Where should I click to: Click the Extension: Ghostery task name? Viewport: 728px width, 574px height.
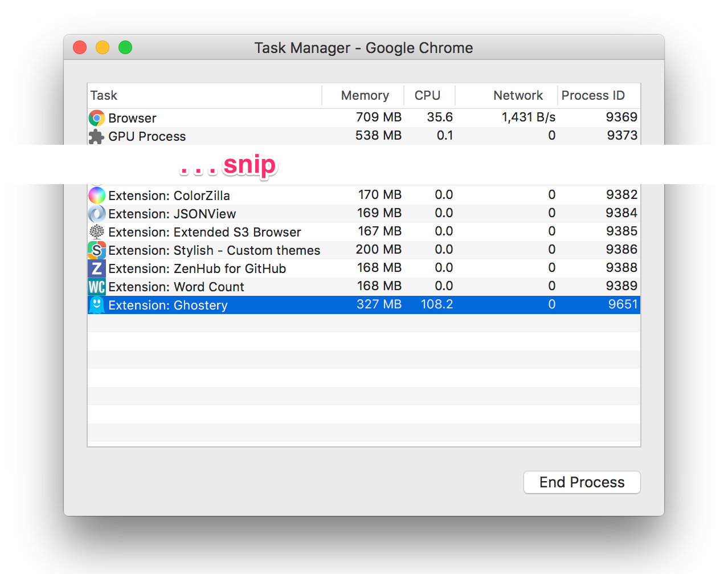coord(168,306)
